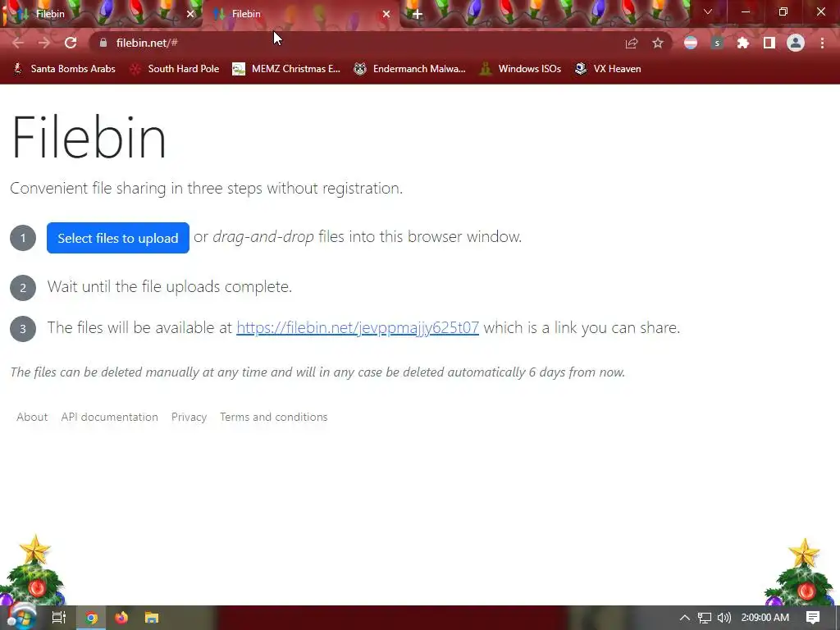Open the VX Heaven bookmark
The width and height of the screenshot is (840, 630).
(608, 69)
